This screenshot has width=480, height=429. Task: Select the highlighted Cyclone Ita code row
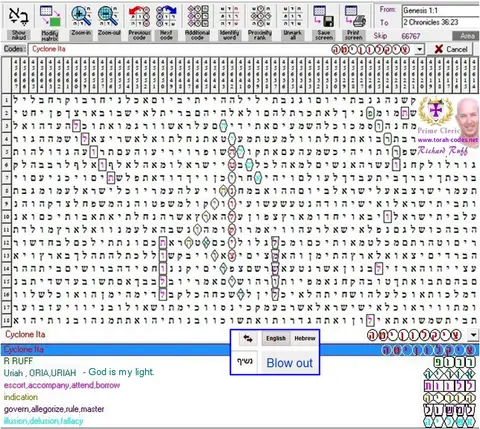coord(240,350)
